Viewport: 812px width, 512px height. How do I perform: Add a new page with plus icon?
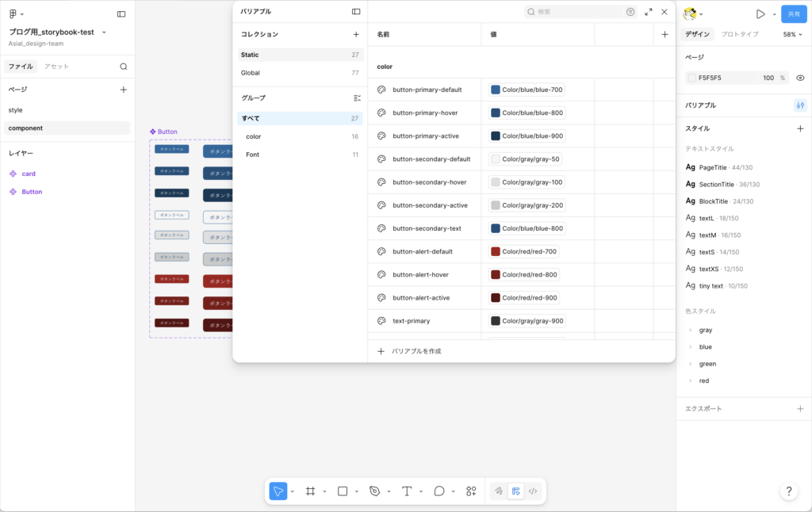(x=123, y=90)
